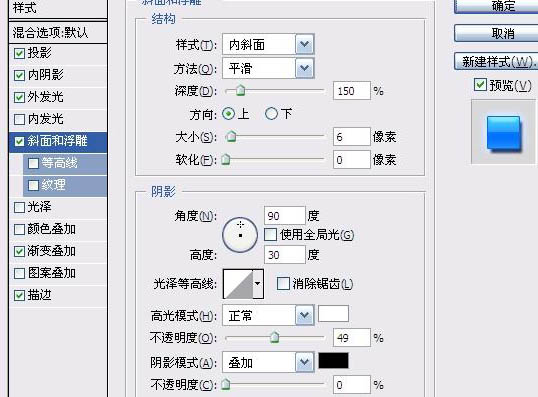Click the 软化 soften slider handle

click(x=226, y=160)
